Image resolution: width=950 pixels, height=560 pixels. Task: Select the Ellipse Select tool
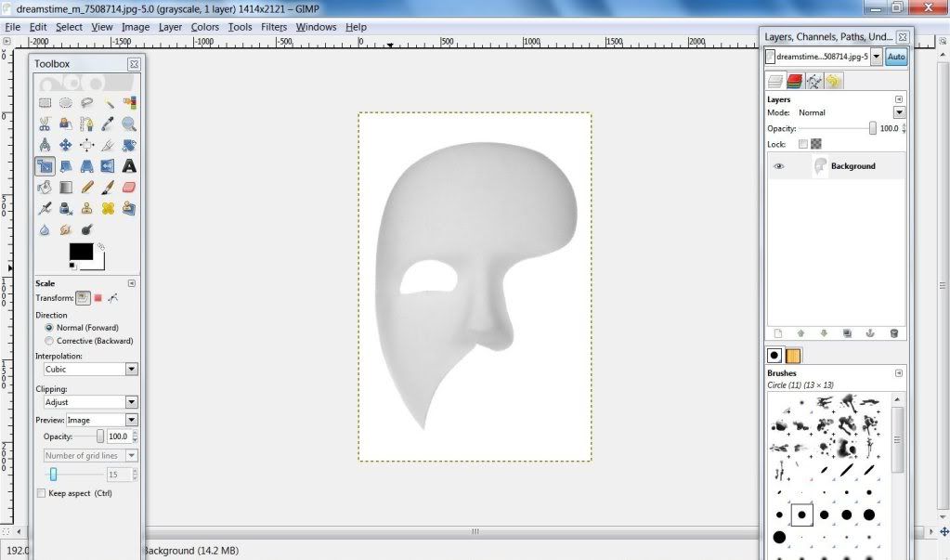click(65, 103)
